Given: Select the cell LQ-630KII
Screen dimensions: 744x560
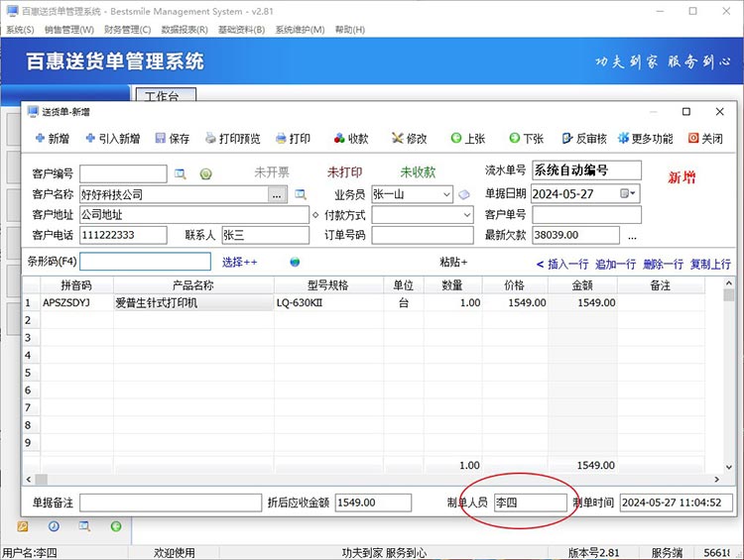Looking at the screenshot, I should 328,302.
